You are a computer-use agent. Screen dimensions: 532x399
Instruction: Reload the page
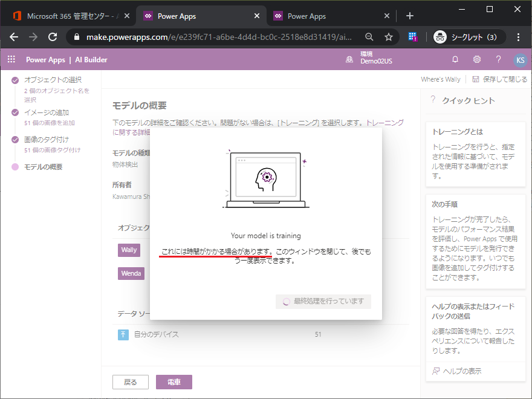coord(53,37)
